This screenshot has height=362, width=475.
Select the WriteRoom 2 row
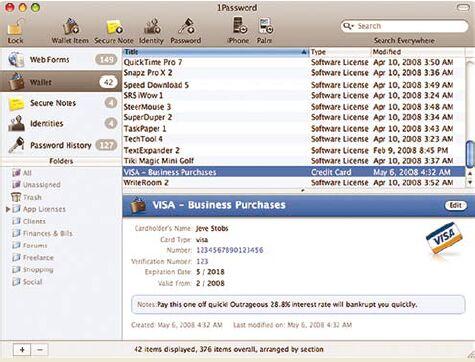(294, 183)
